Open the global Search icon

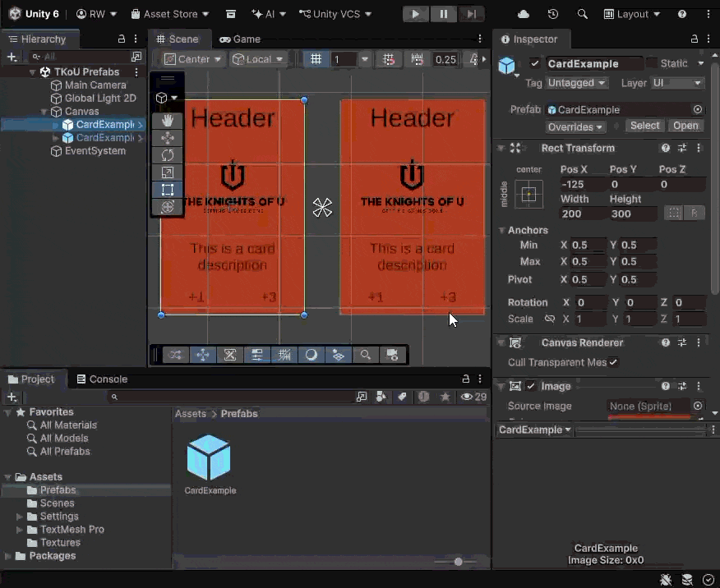(x=582, y=14)
